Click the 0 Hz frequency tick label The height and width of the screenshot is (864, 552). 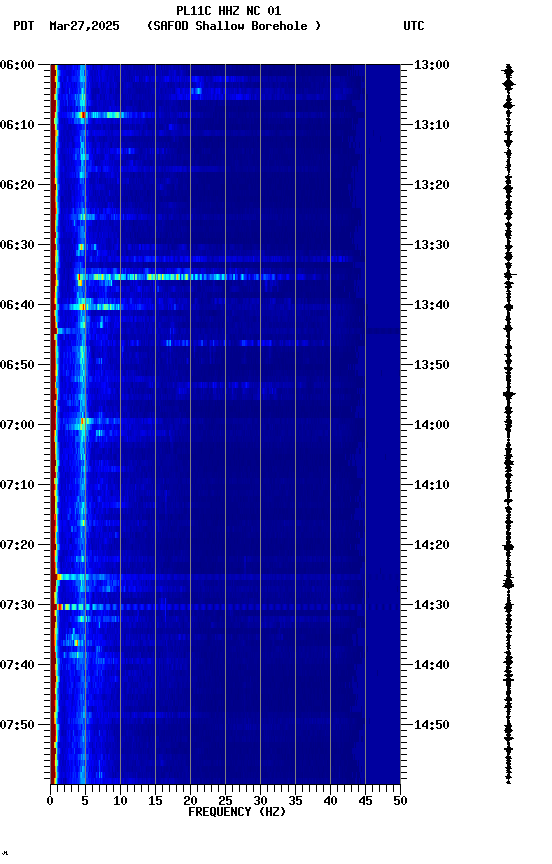tap(50, 801)
